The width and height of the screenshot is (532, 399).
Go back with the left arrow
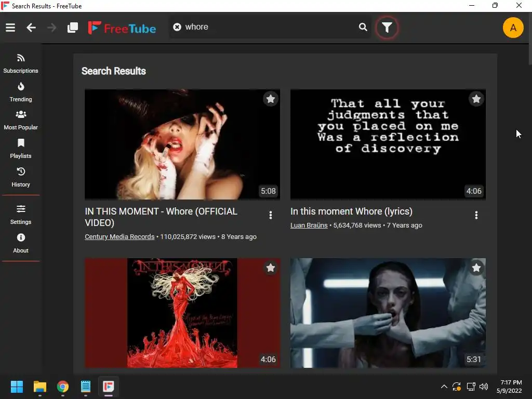tap(31, 28)
